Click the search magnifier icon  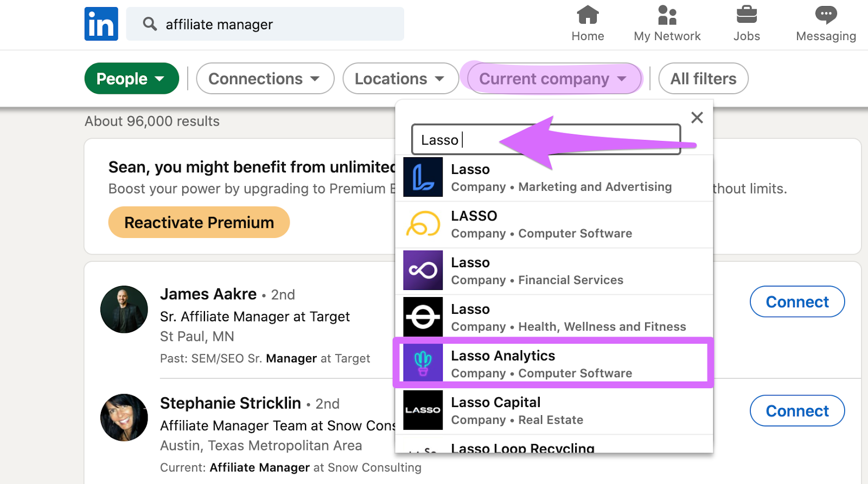coord(150,24)
